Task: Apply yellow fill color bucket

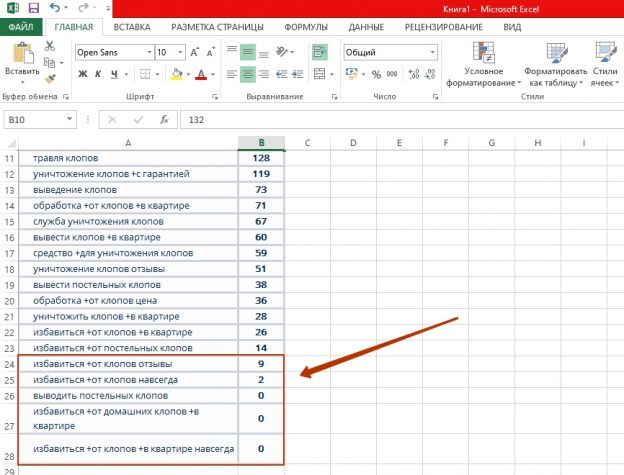Action: tap(177, 74)
